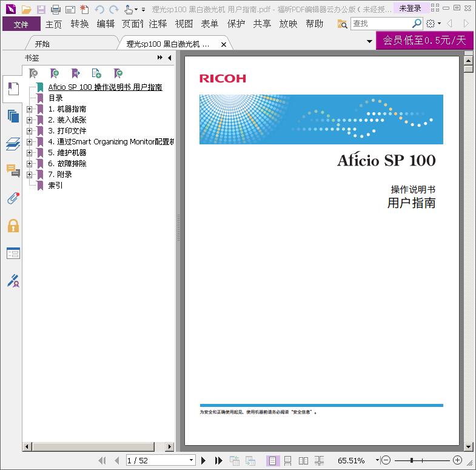Click the 查找 search input field
The image size is (476, 470).
click(381, 24)
